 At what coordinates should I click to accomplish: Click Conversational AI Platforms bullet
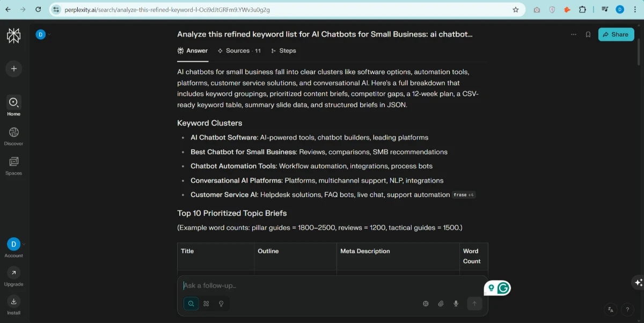(x=317, y=181)
